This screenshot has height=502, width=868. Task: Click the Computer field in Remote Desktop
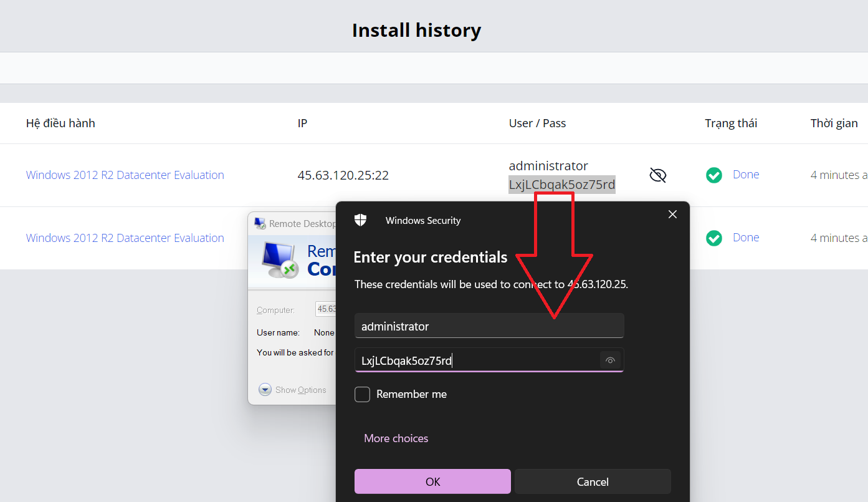pyautogui.click(x=326, y=309)
